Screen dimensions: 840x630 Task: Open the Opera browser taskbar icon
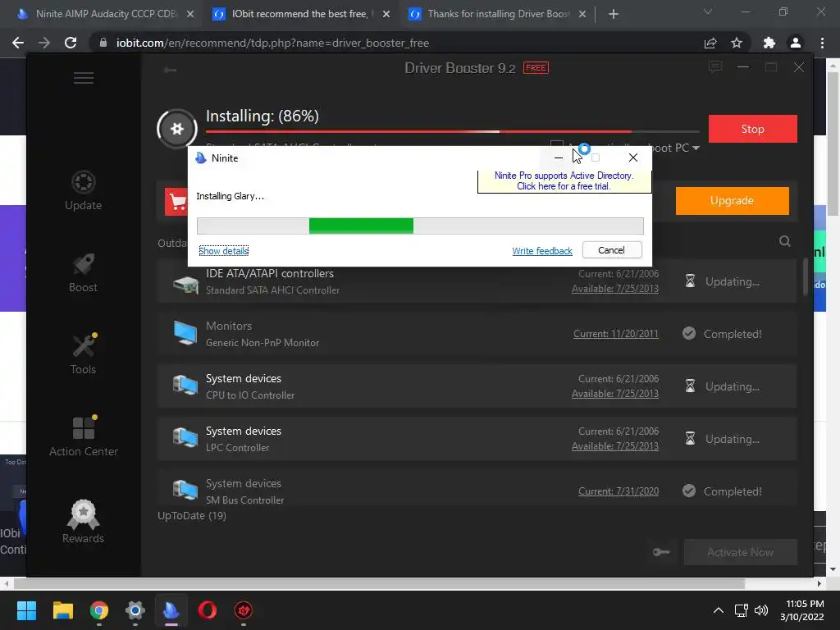[x=208, y=610]
